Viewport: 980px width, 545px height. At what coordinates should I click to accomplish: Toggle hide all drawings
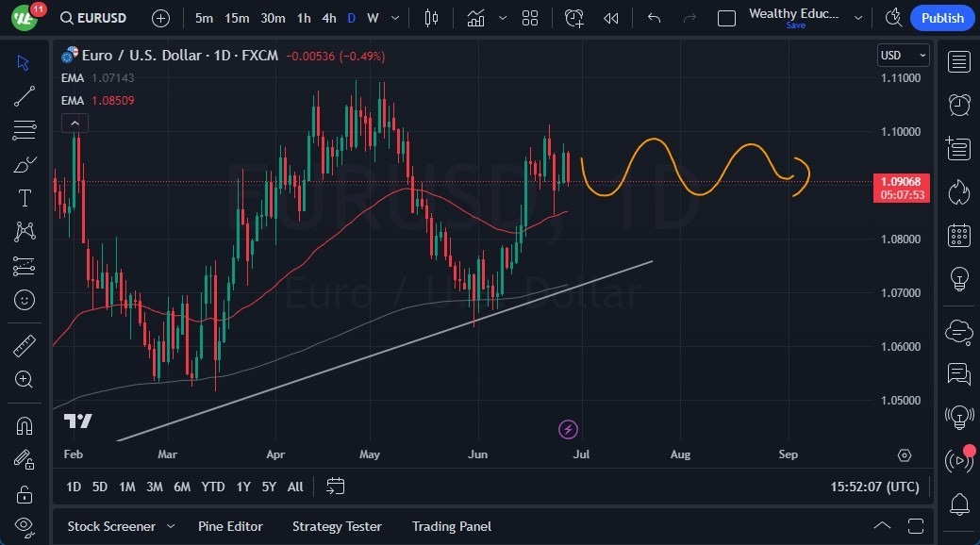pyautogui.click(x=24, y=526)
